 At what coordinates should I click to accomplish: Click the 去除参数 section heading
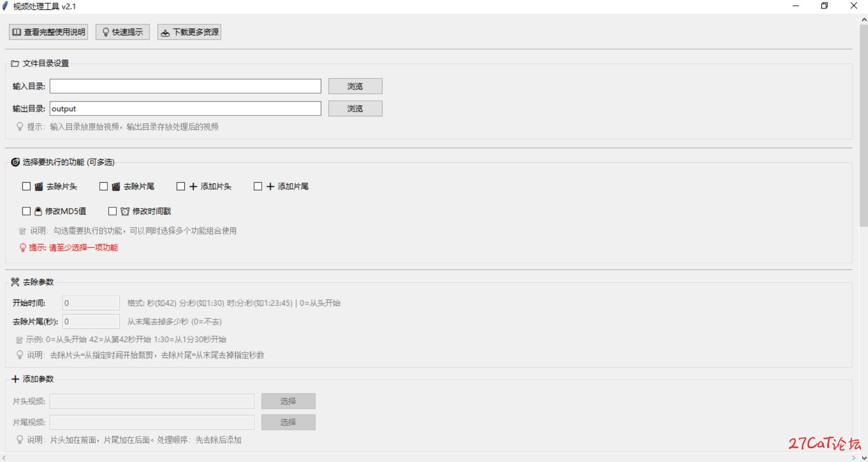click(38, 282)
